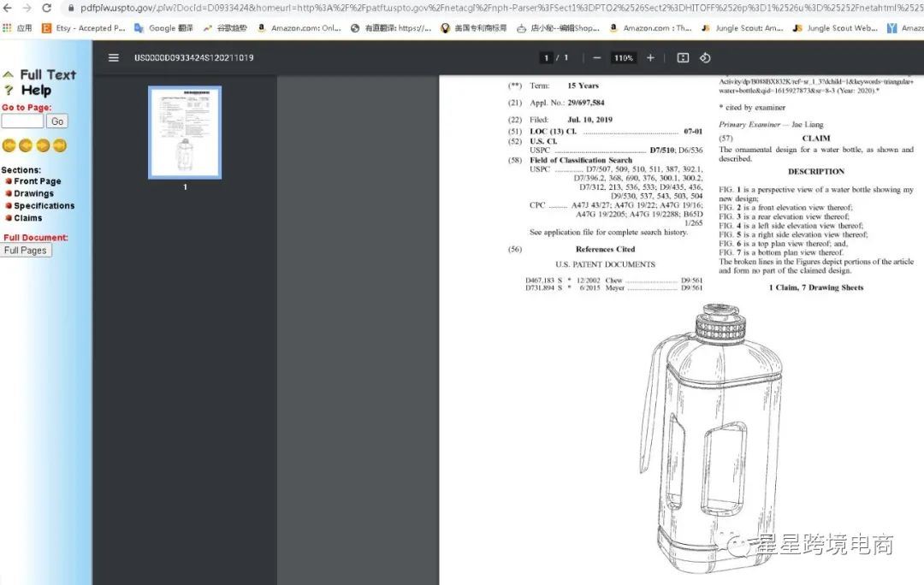Jump to the Front Page section
924x585 pixels.
[x=37, y=181]
